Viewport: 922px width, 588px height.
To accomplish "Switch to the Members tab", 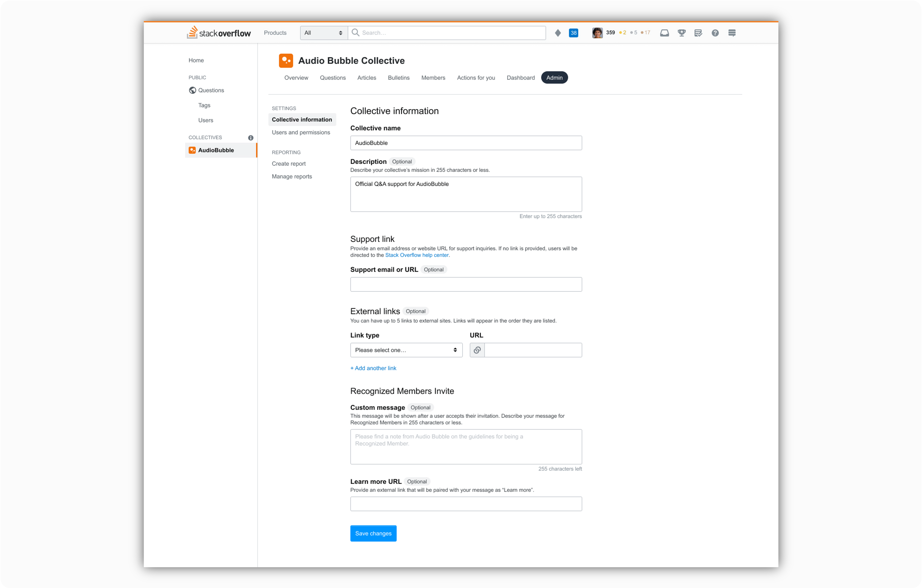I will coord(433,78).
